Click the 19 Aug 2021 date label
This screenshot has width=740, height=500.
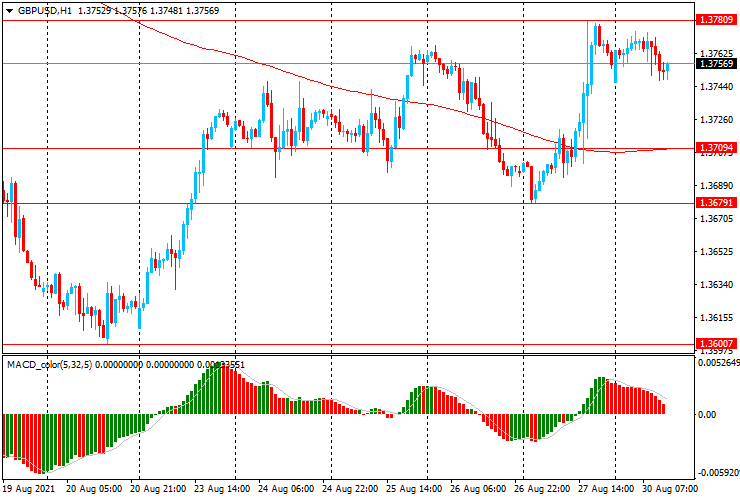click(x=29, y=488)
